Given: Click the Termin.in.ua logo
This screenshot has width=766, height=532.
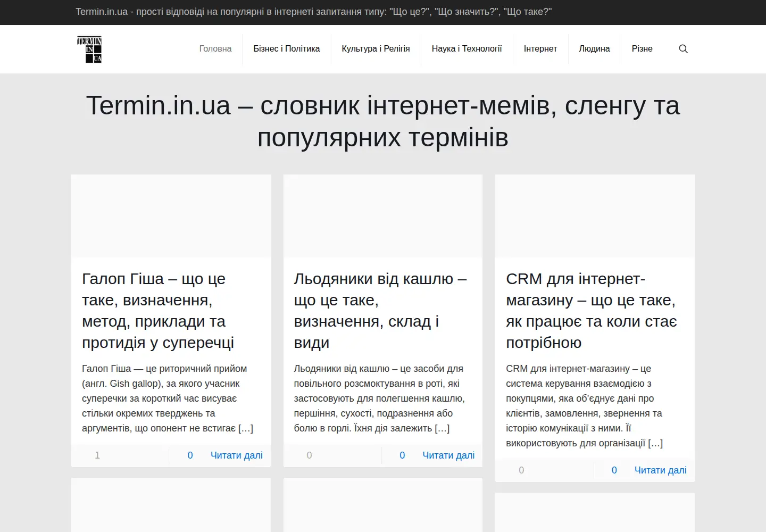Looking at the screenshot, I should [x=89, y=49].
